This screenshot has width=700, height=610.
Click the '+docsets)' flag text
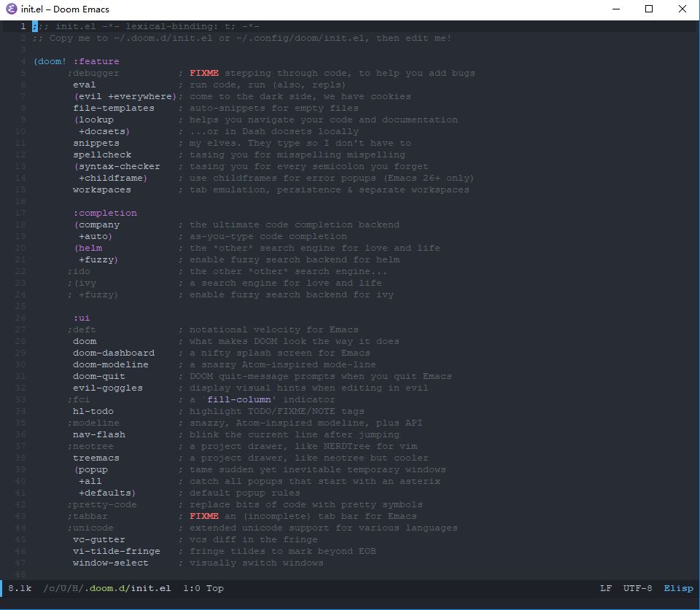104,132
